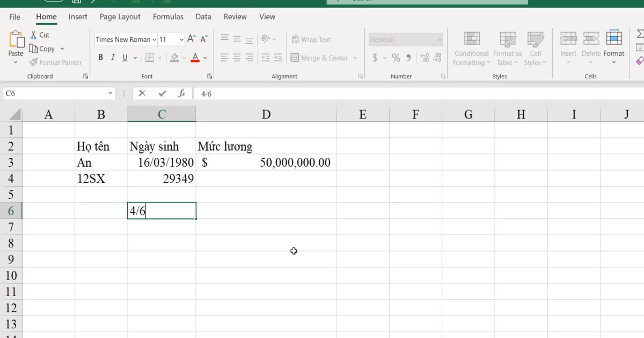
Task: Toggle bold formatting
Action: pyautogui.click(x=100, y=57)
